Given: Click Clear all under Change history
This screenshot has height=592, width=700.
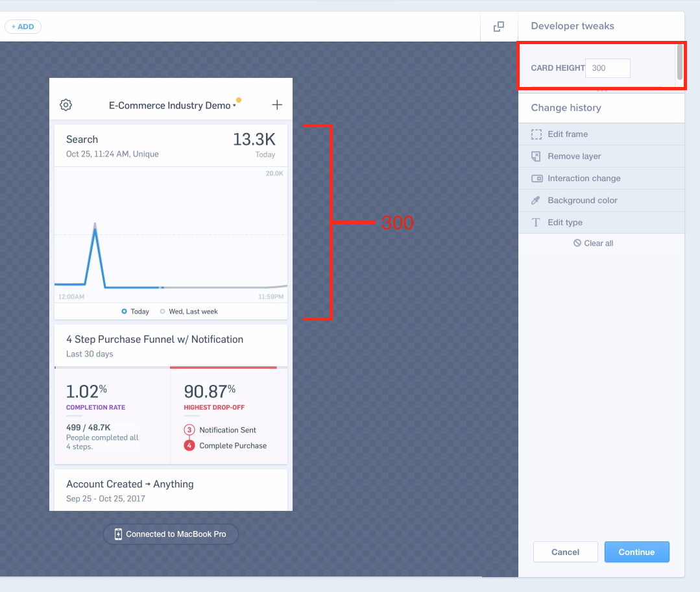Looking at the screenshot, I should tap(593, 243).
